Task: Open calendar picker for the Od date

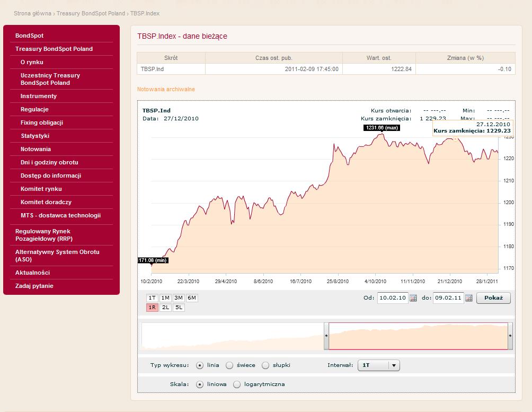Action: point(413,298)
